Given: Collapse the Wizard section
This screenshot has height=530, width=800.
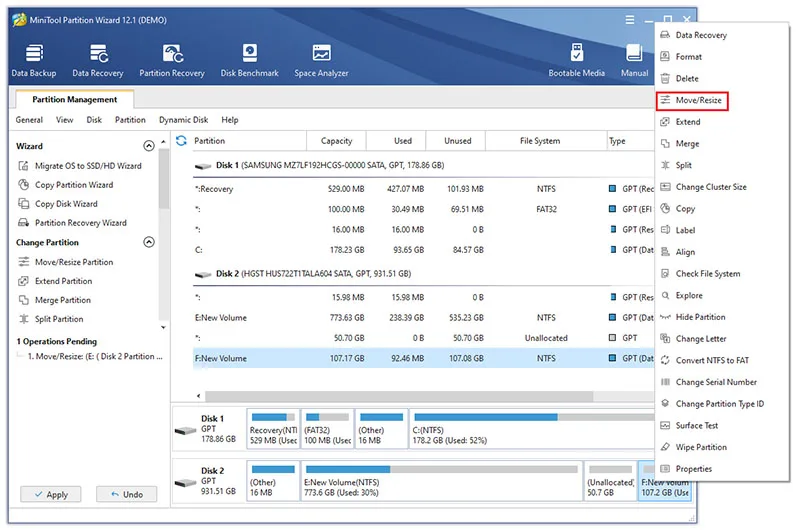Looking at the screenshot, I should (148, 146).
